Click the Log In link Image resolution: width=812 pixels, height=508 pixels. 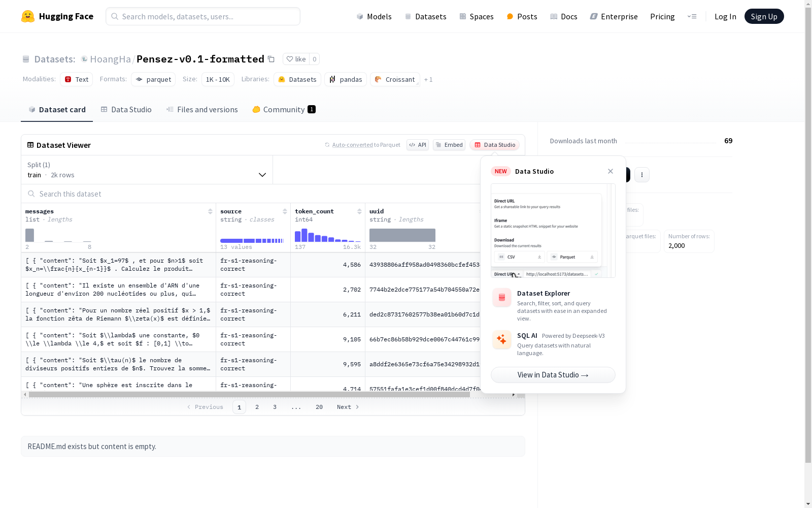[x=725, y=16]
